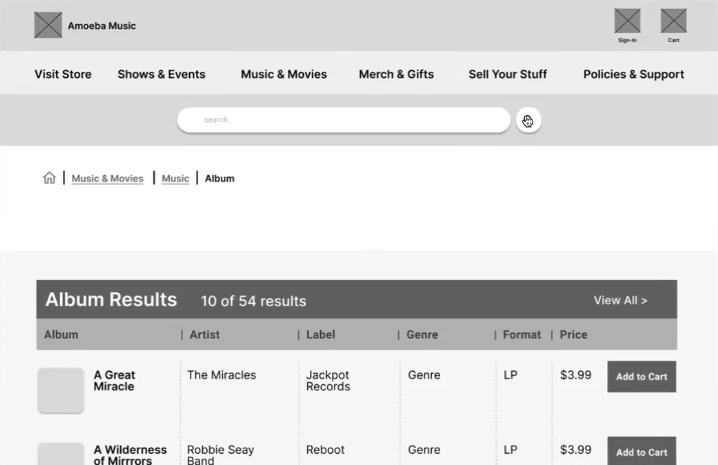This screenshot has width=718, height=465.
Task: Sort by Format column header
Action: coord(522,335)
